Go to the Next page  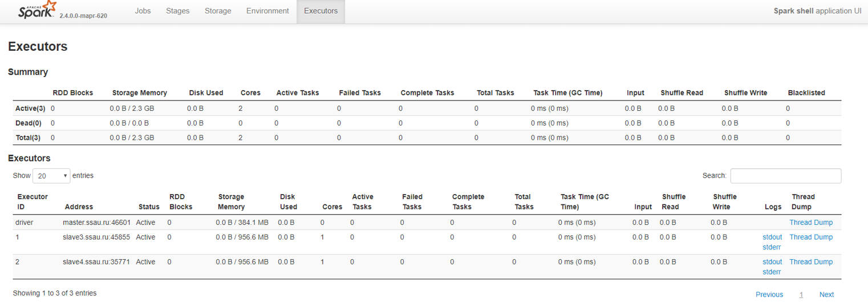(x=826, y=295)
